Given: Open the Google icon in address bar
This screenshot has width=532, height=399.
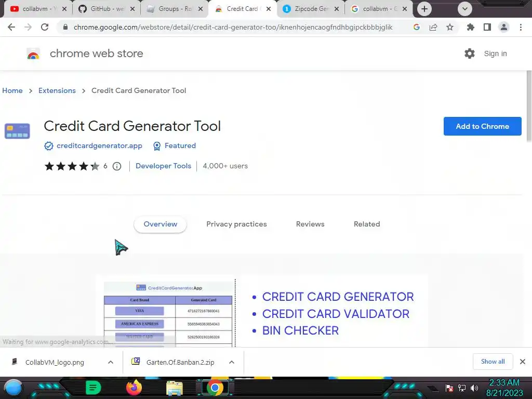Looking at the screenshot, I should (x=417, y=27).
